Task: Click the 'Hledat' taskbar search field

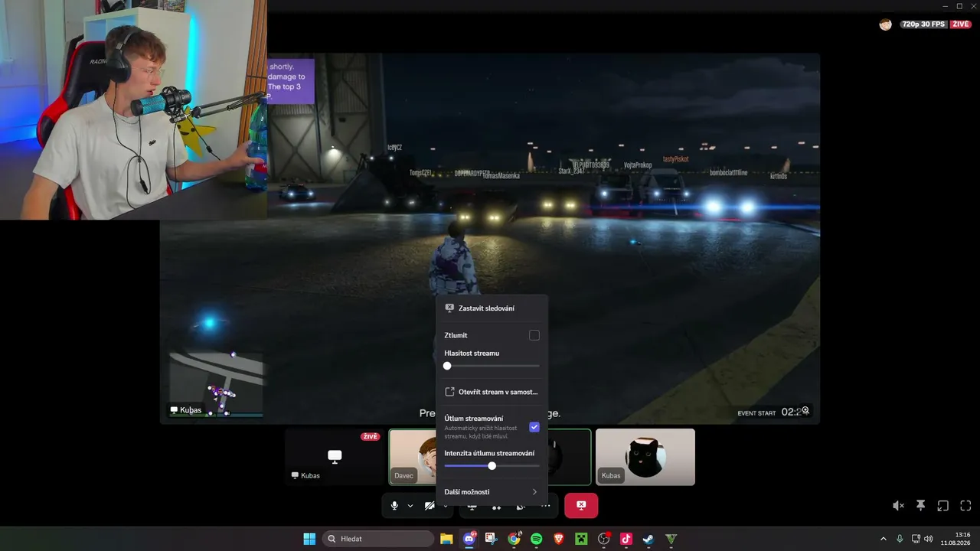Action: click(x=378, y=539)
